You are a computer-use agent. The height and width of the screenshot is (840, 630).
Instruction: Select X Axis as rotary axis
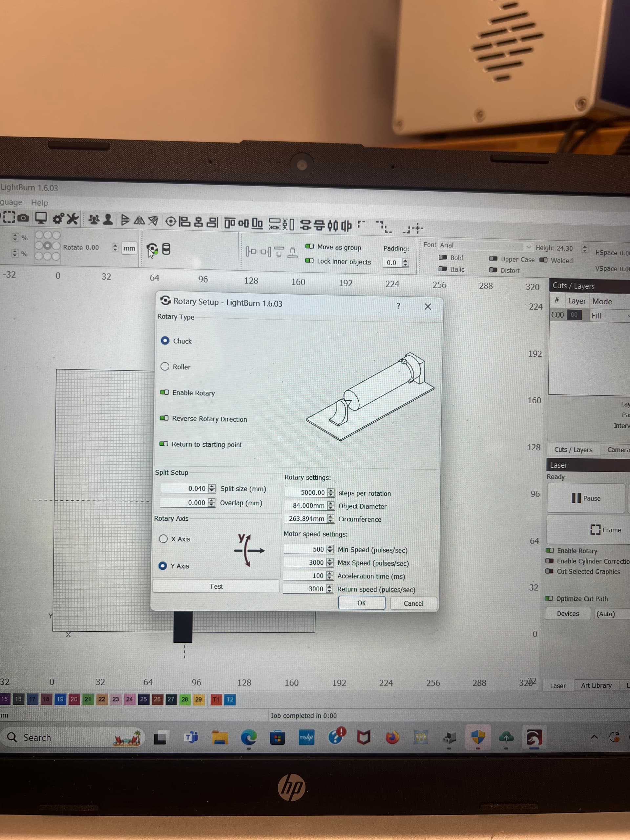coord(163,538)
